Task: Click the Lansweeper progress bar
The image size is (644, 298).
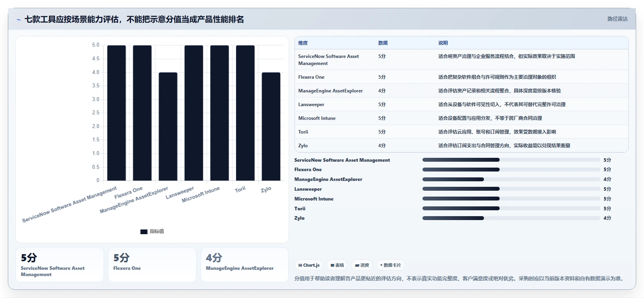Action: click(x=511, y=189)
